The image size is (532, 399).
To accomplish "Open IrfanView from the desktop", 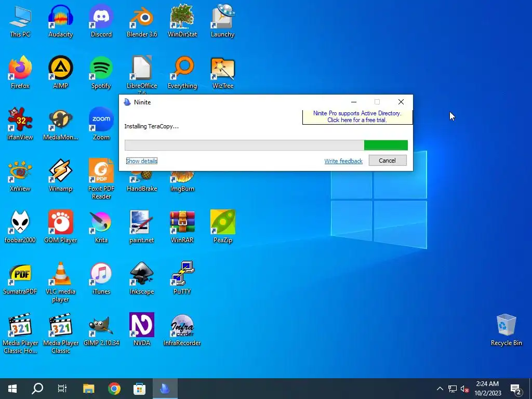I will [x=20, y=124].
